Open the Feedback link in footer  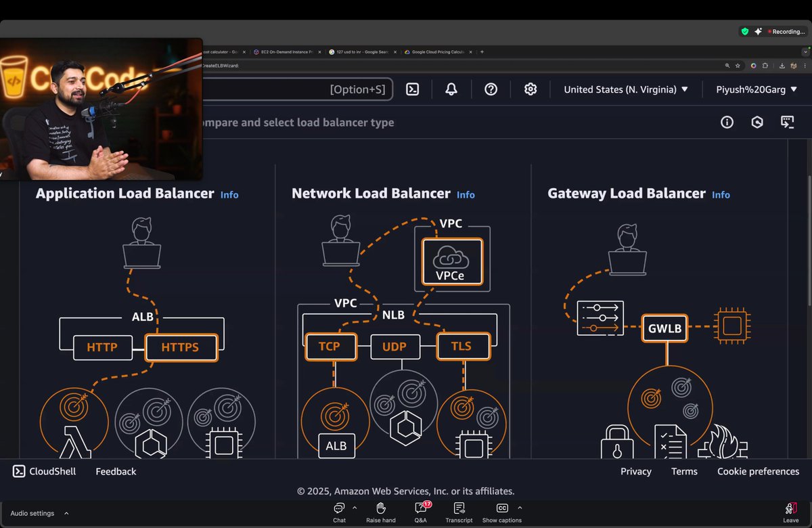pyautogui.click(x=116, y=472)
